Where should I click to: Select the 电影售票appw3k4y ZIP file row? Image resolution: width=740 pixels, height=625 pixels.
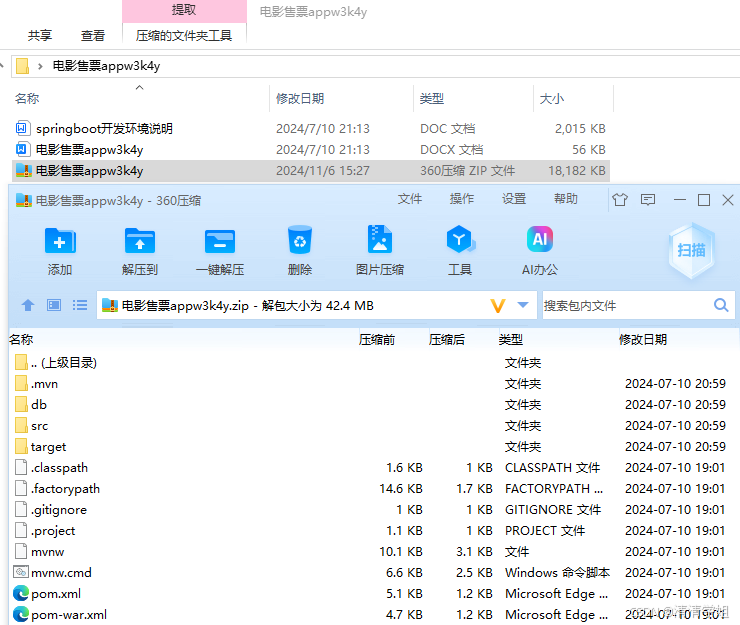tap(311, 170)
